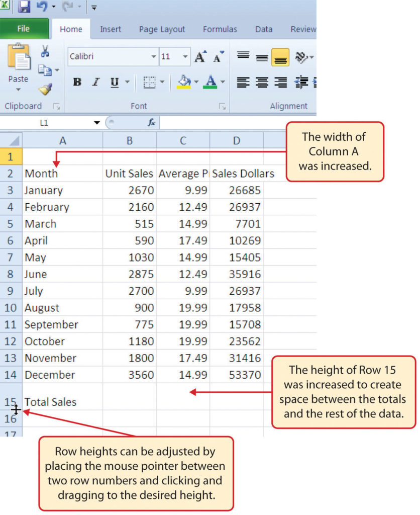420x515 pixels.
Task: Click the Unit Sales header cell
Action: [x=130, y=173]
